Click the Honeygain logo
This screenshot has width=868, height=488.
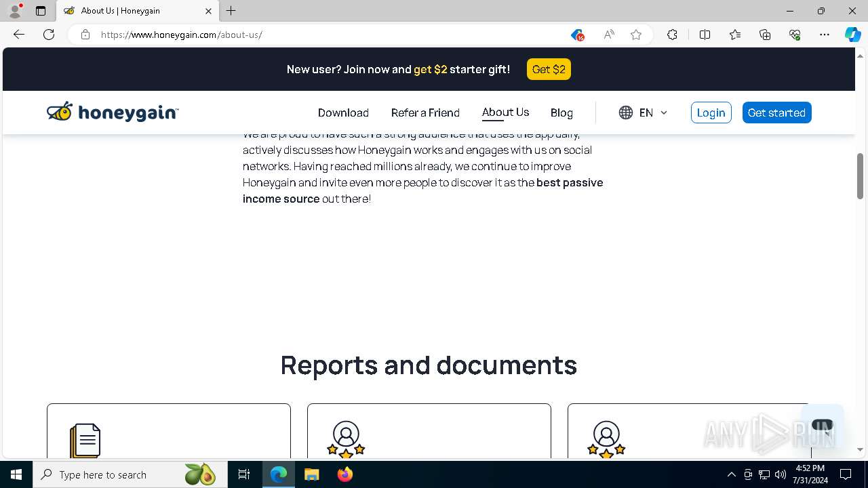(113, 112)
